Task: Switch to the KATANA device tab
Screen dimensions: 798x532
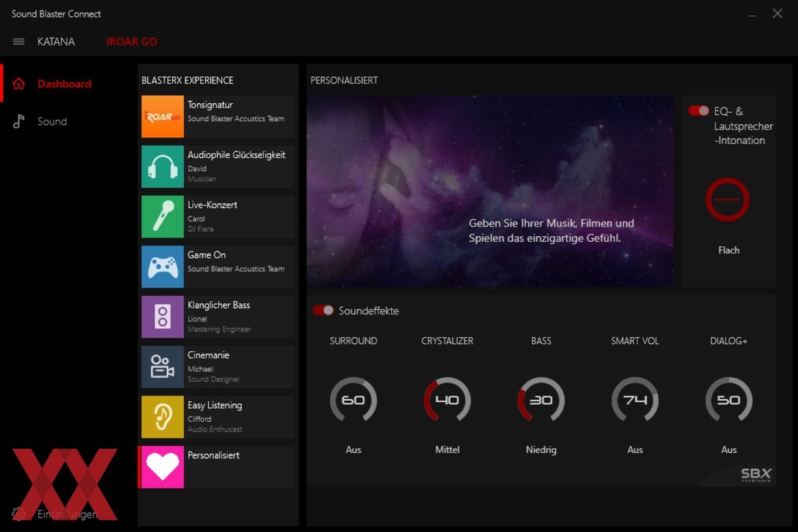Action: pos(56,42)
